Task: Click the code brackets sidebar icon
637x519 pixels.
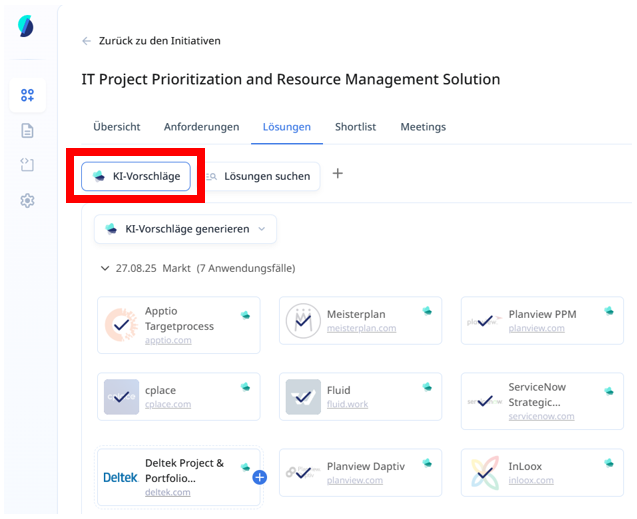Action: (27, 166)
